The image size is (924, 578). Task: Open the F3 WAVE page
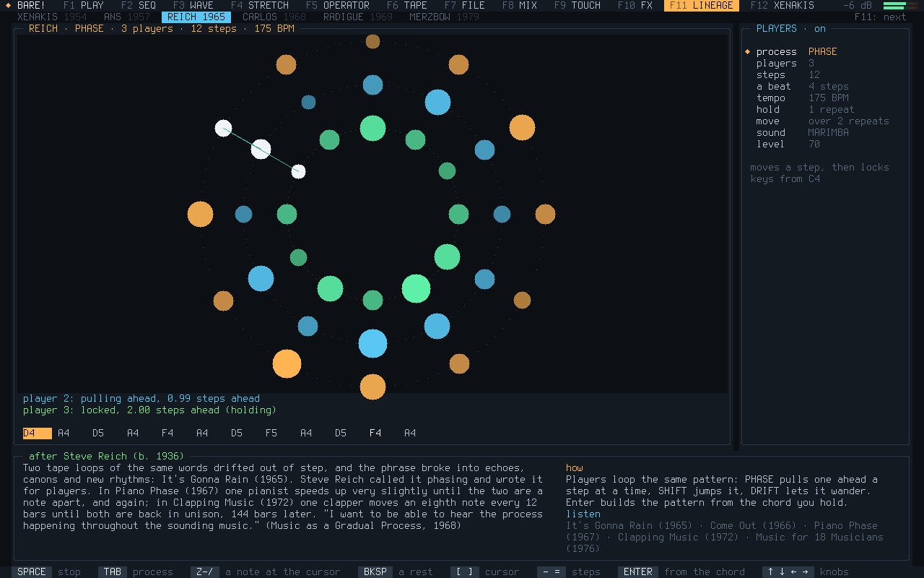point(193,6)
